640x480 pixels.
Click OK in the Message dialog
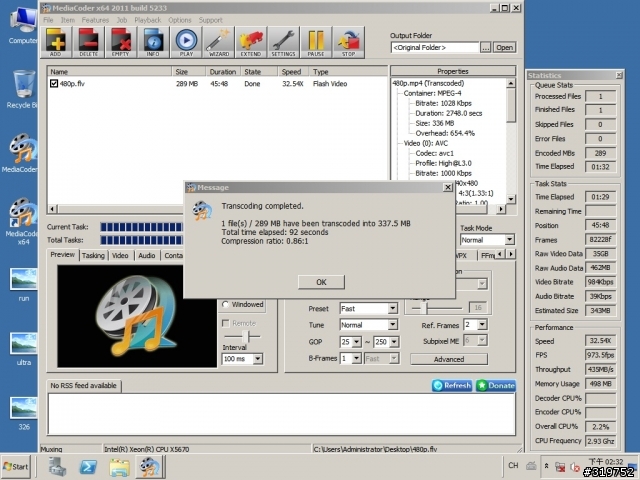coord(321,282)
